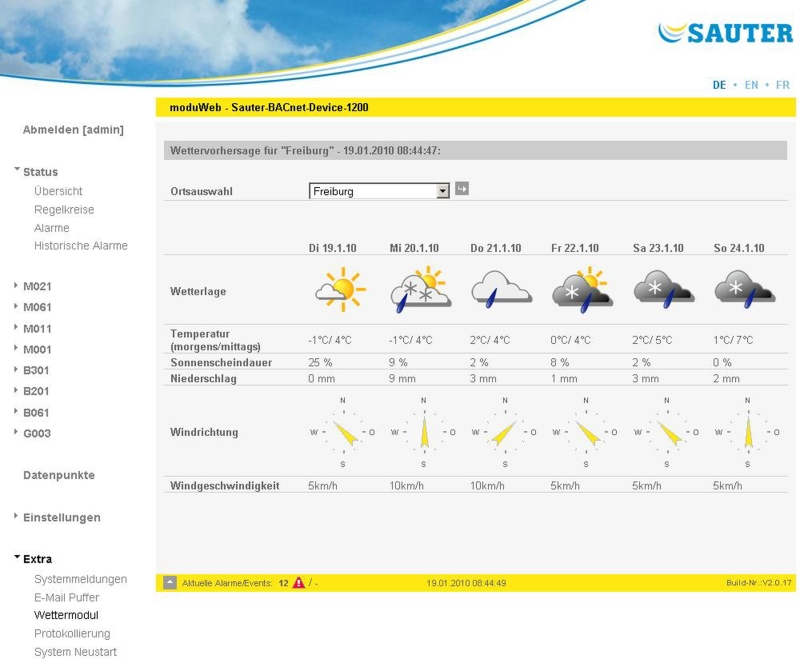Click the Build-Nr.:V2.0.17 text
The width and height of the screenshot is (800, 663).
click(759, 583)
